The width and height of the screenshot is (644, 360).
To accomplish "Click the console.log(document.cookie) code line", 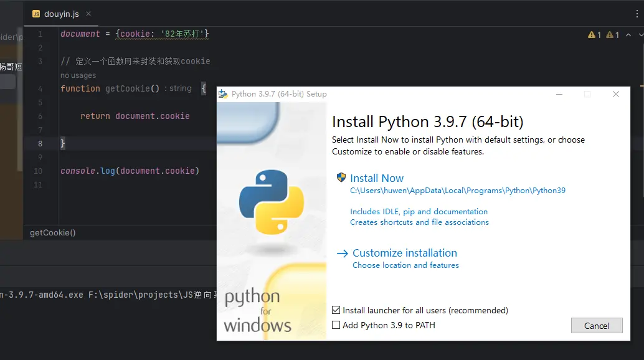I will point(130,171).
